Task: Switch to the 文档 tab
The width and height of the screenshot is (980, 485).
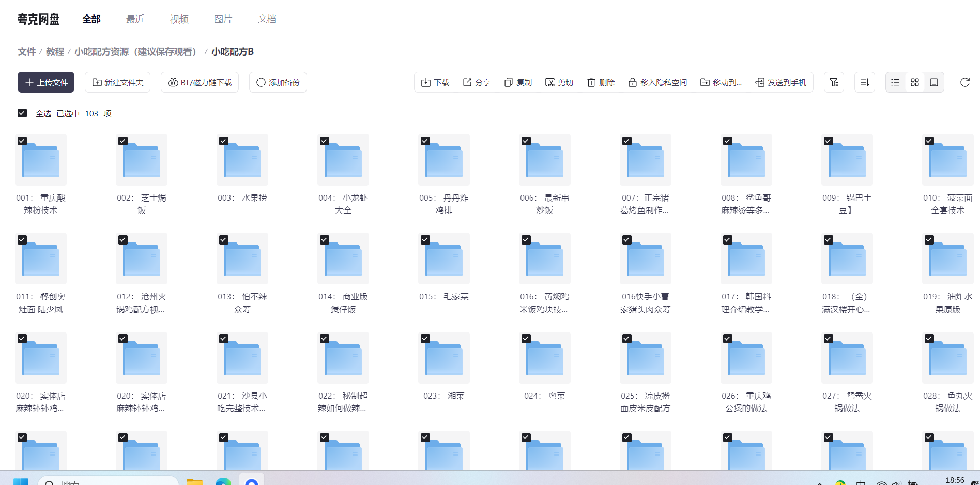Action: pos(267,19)
